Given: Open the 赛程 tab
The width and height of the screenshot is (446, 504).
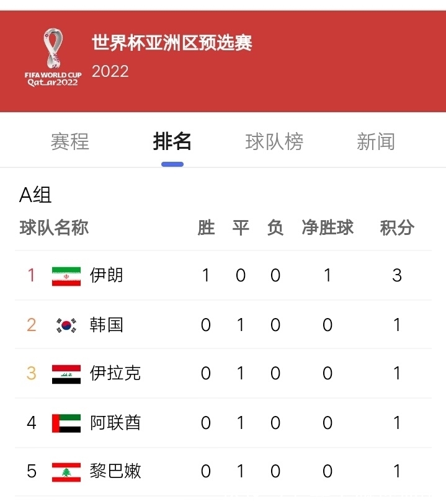Looking at the screenshot, I should point(69,141).
